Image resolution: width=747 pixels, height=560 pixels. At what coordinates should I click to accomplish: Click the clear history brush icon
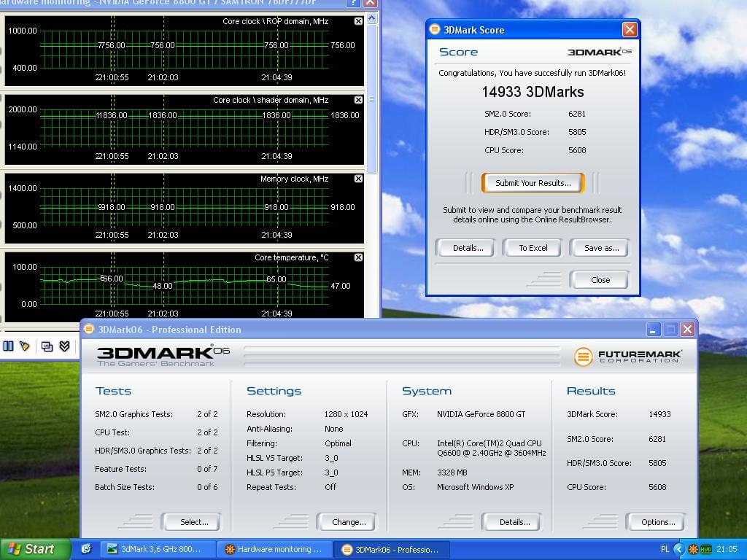pyautogui.click(x=25, y=346)
